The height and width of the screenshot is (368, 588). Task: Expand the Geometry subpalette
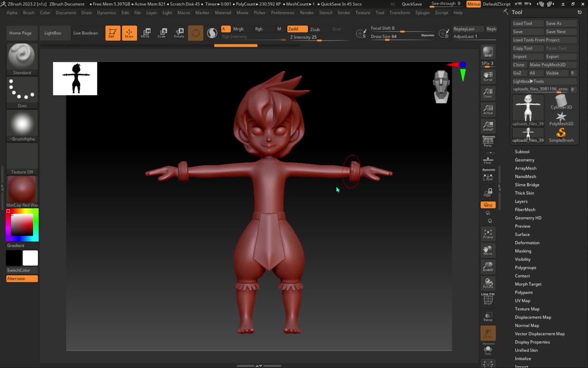[524, 160]
